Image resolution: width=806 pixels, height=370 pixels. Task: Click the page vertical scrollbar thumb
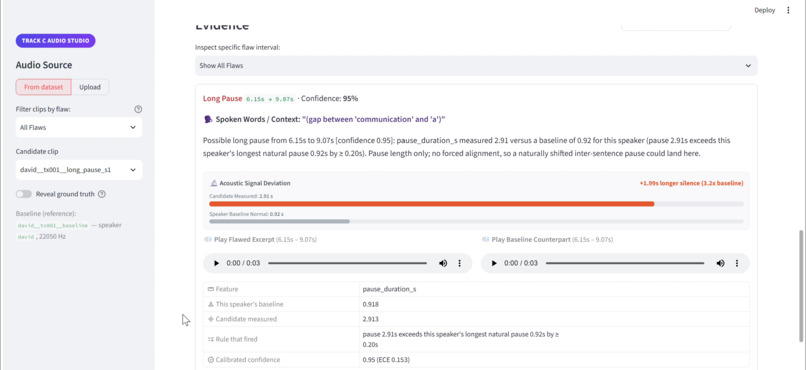[801, 286]
